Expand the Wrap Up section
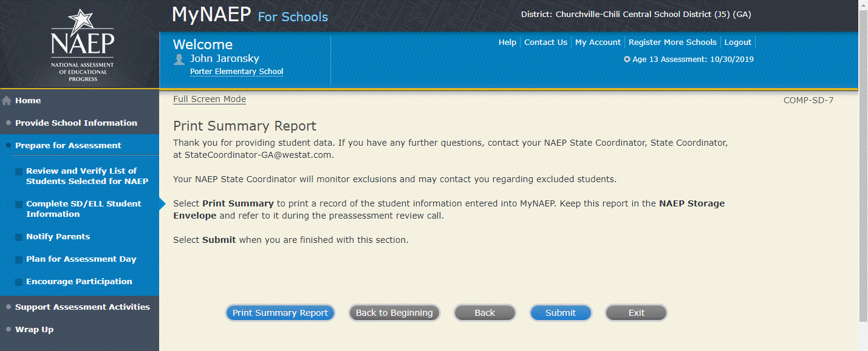This screenshot has height=351, width=868. click(x=34, y=329)
